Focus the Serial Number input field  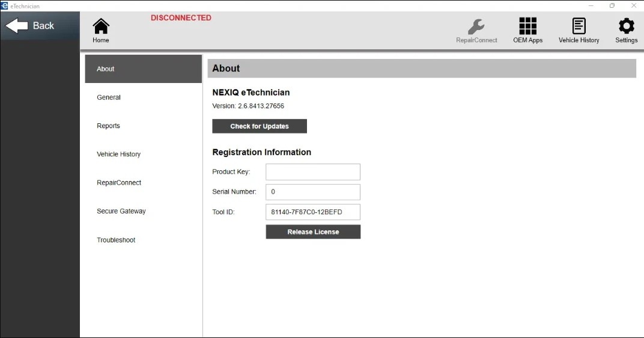pos(313,192)
